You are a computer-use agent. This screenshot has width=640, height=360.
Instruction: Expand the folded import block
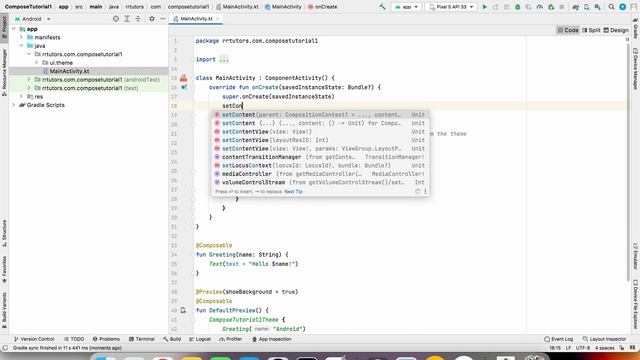(x=224, y=60)
